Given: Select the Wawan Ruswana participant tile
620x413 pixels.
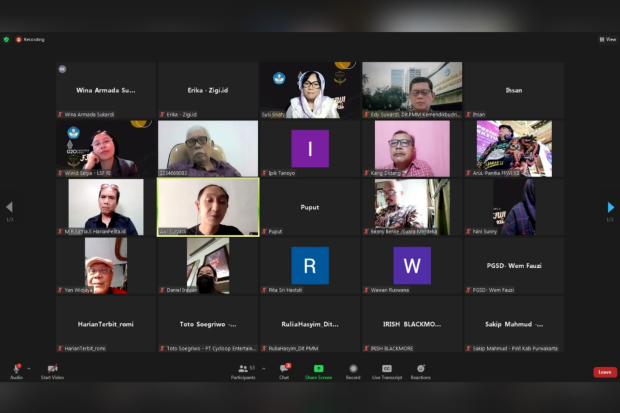Looking at the screenshot, I should 411,265.
